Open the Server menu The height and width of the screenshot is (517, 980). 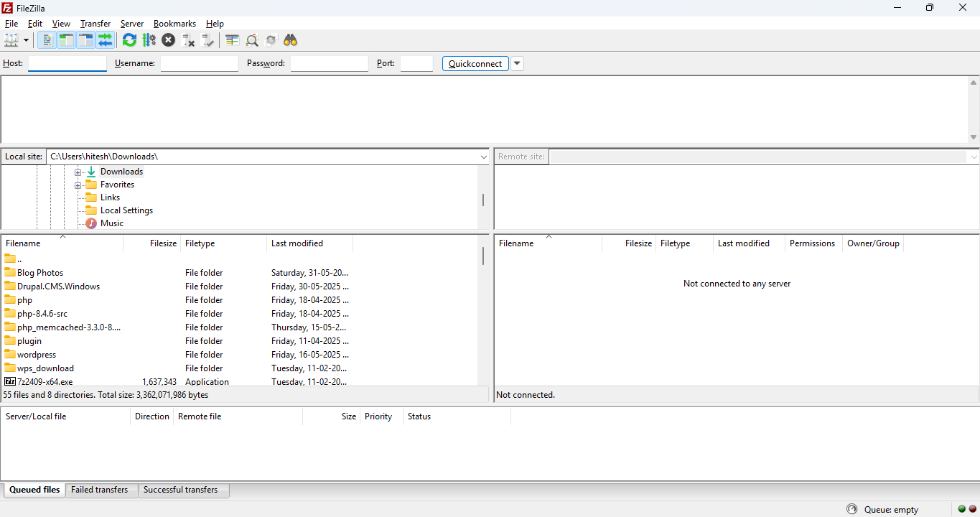(132, 24)
